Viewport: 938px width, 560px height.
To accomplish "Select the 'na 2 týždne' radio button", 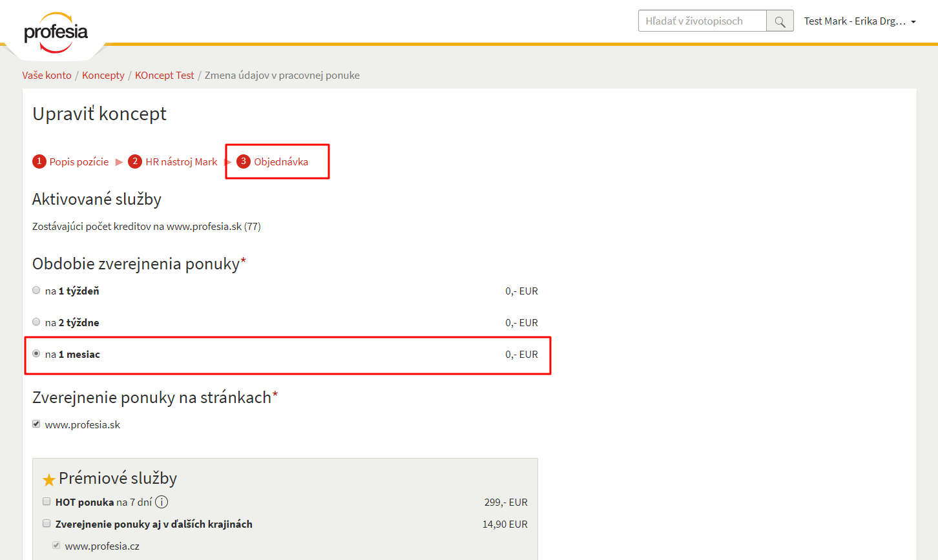I will (36, 322).
